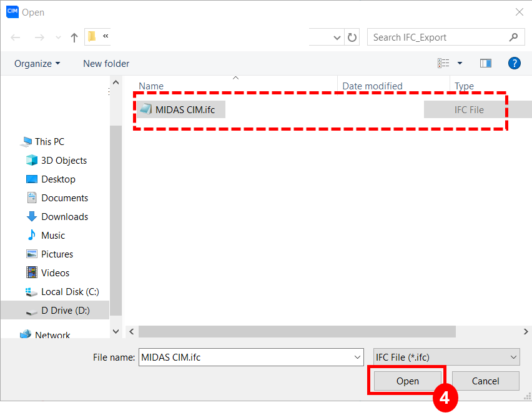Open the Documents folder

tap(64, 198)
